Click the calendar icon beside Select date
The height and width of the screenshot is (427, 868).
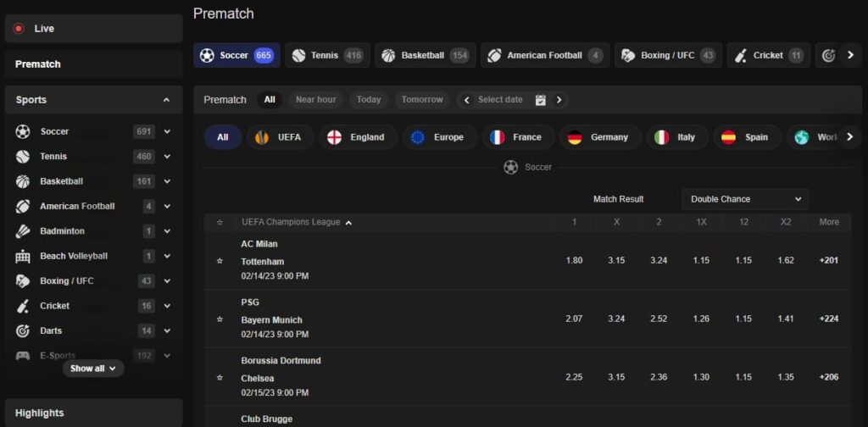tap(541, 100)
